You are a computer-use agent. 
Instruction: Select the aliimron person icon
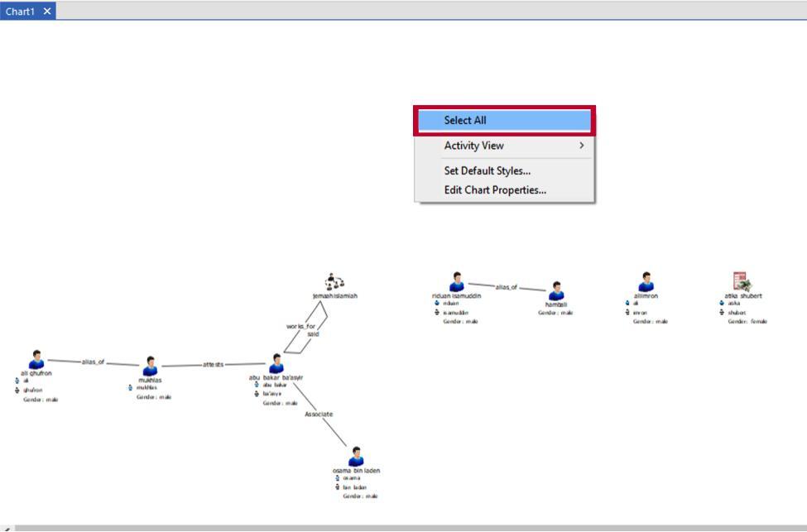[646, 282]
